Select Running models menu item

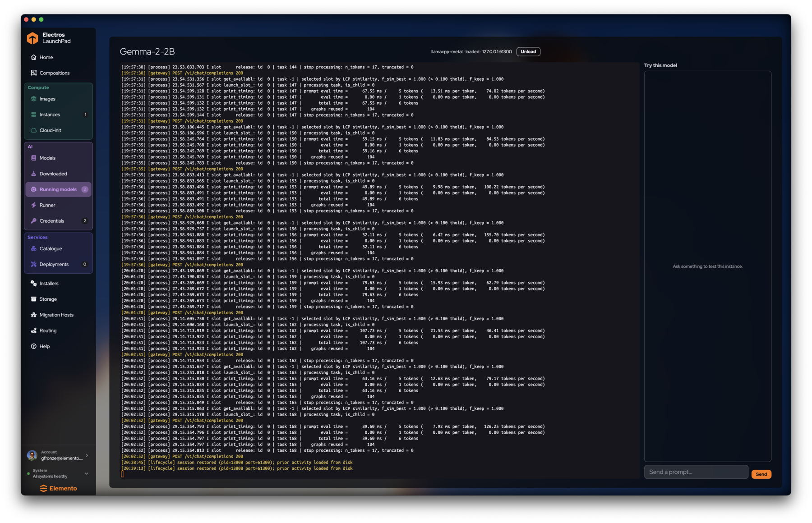click(x=58, y=189)
